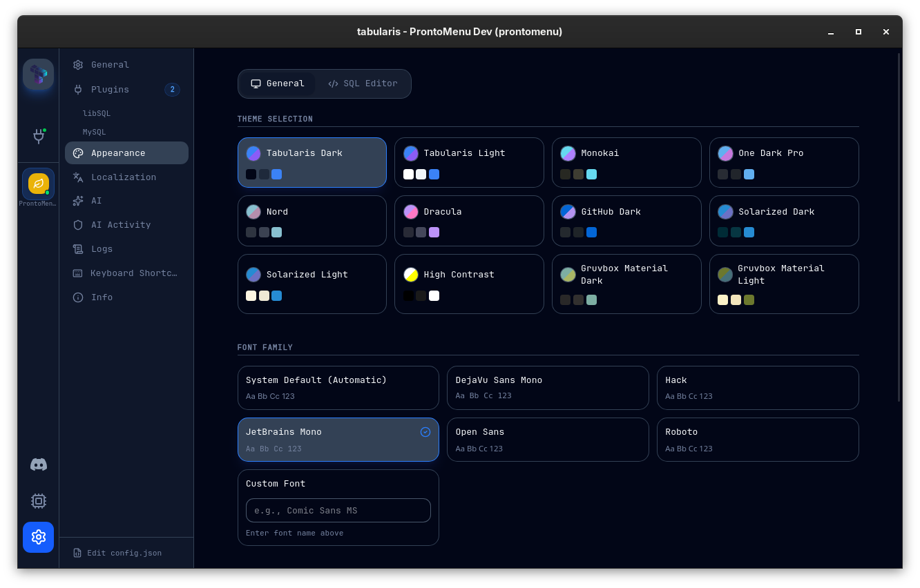Image resolution: width=920 pixels, height=588 pixels.
Task: Click the Edit config.json link
Action: point(117,553)
